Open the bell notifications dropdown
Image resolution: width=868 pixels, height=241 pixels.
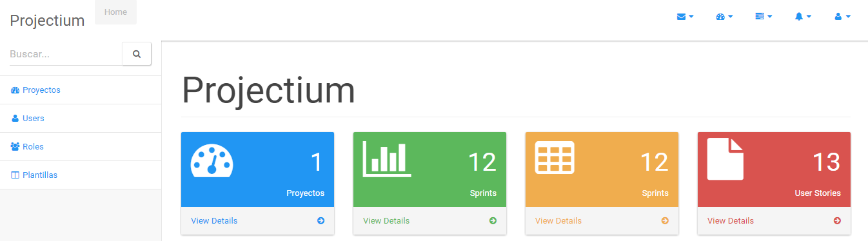click(803, 17)
